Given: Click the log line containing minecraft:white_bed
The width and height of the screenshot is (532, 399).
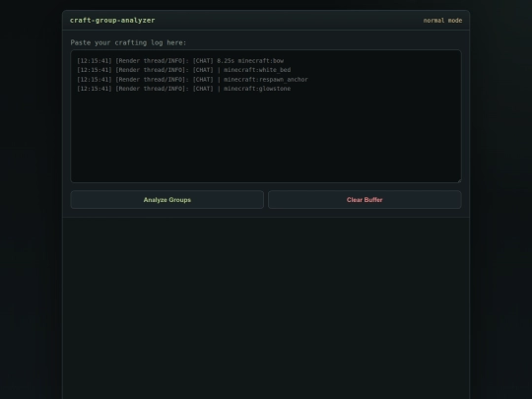Looking at the screenshot, I should tap(183, 70).
